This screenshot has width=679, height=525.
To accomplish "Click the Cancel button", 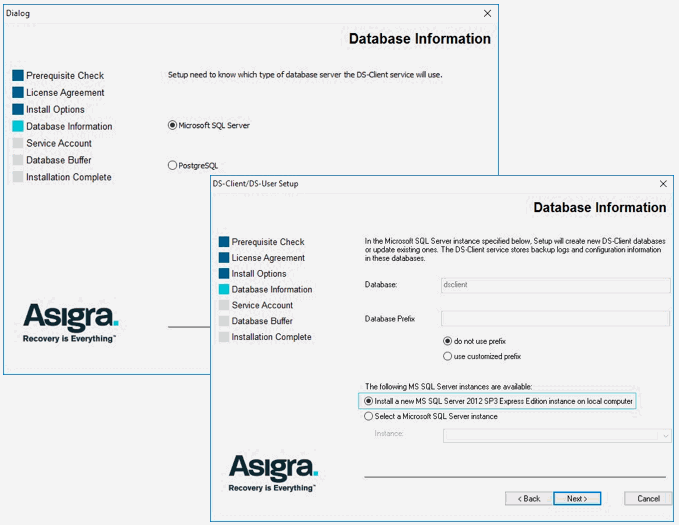I will pyautogui.click(x=648, y=499).
